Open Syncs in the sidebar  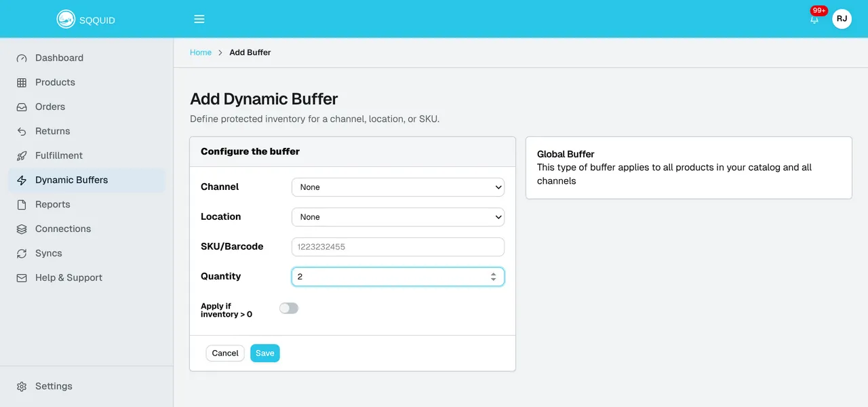(x=86, y=254)
